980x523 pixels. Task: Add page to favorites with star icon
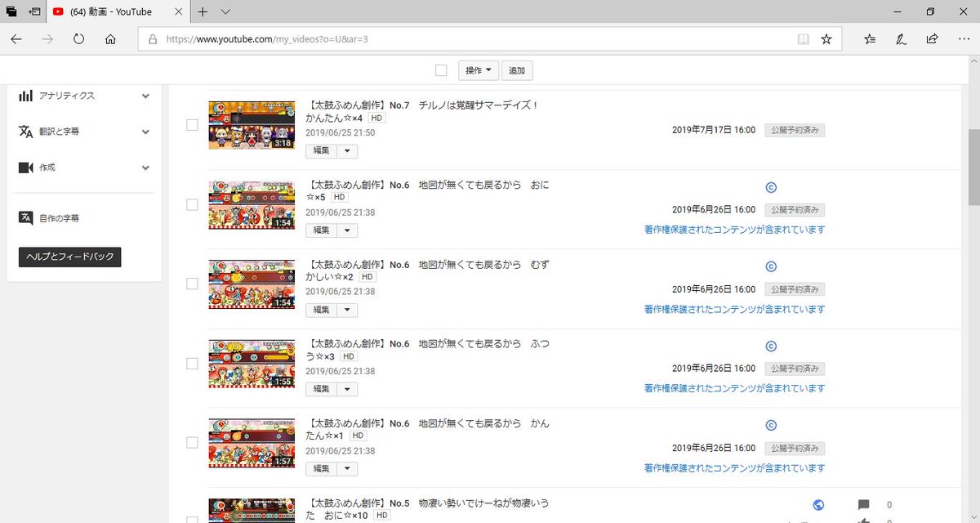826,39
